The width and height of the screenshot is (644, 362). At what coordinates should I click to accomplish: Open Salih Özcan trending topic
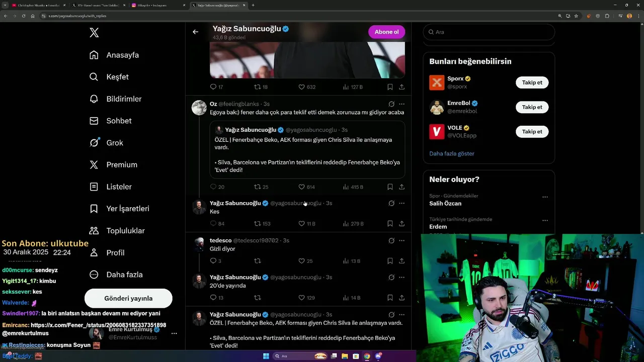(x=445, y=204)
